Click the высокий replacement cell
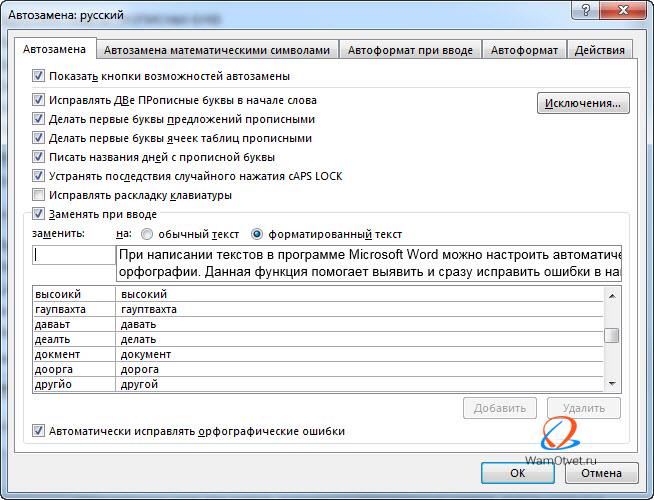 [x=360, y=294]
